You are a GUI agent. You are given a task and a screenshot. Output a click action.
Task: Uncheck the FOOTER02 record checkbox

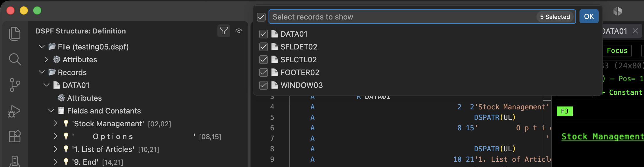(264, 72)
